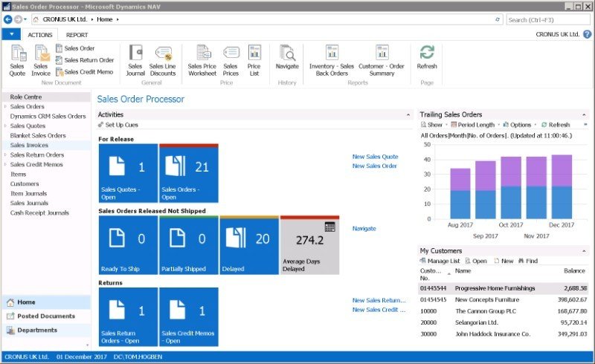Screen dimensions: 595x364
Task: Open the Sales Journal
Action: 135,61
